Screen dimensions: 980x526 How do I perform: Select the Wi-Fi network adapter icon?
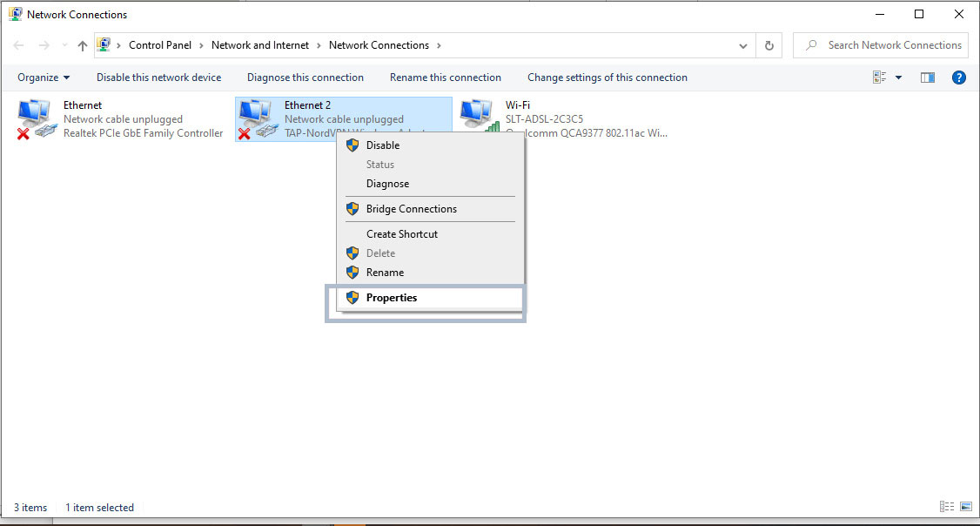click(480, 117)
